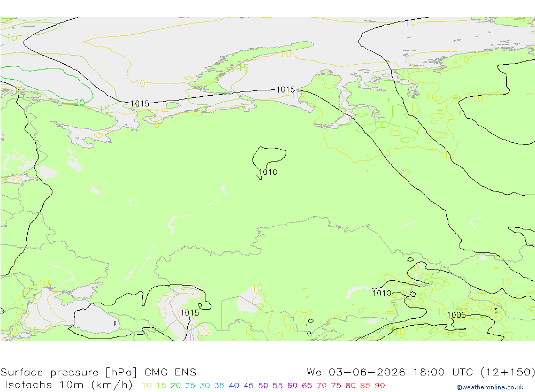Select the purple 50 legend value

click(x=263, y=386)
